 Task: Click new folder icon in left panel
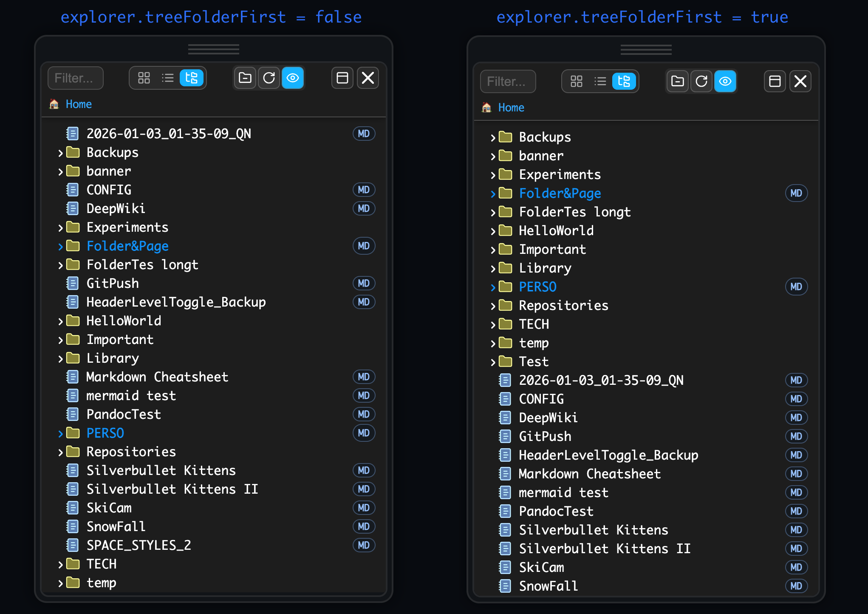(245, 78)
